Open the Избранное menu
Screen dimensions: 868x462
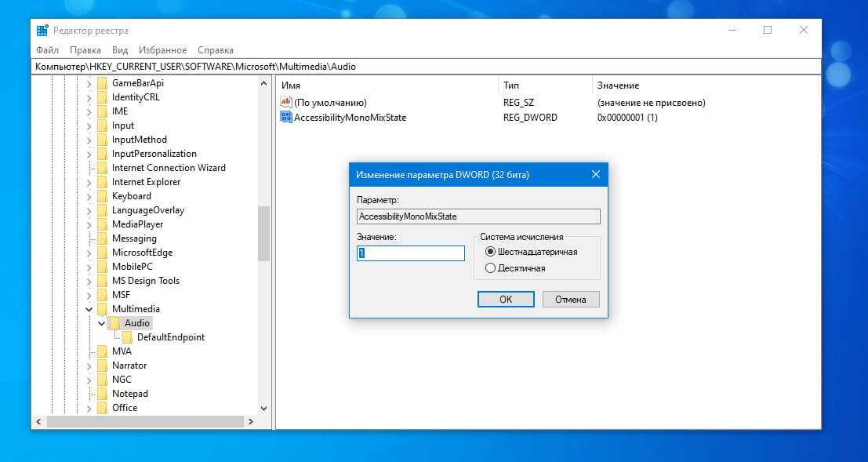[162, 50]
